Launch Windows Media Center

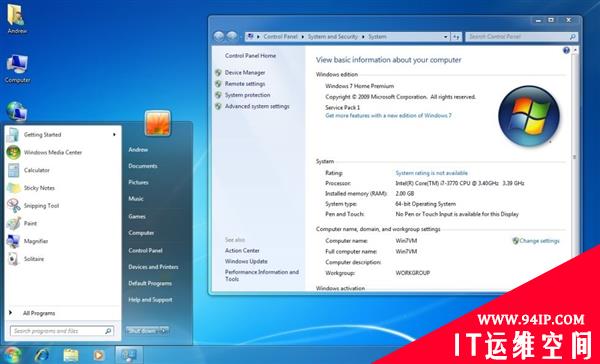tap(62, 152)
